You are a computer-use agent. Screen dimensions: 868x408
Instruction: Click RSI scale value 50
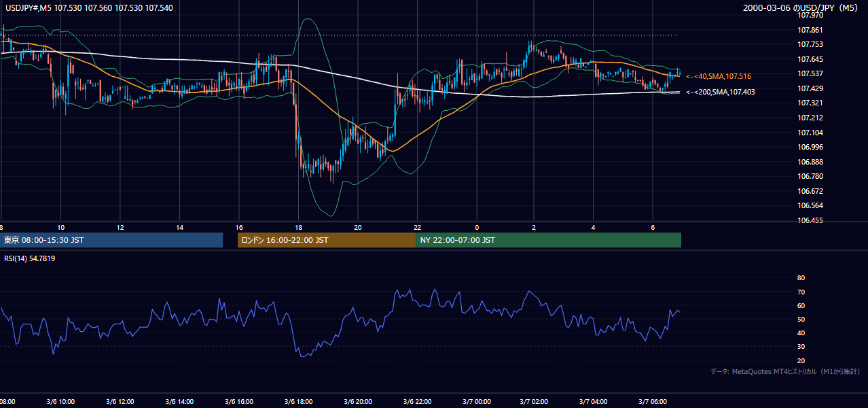point(801,319)
